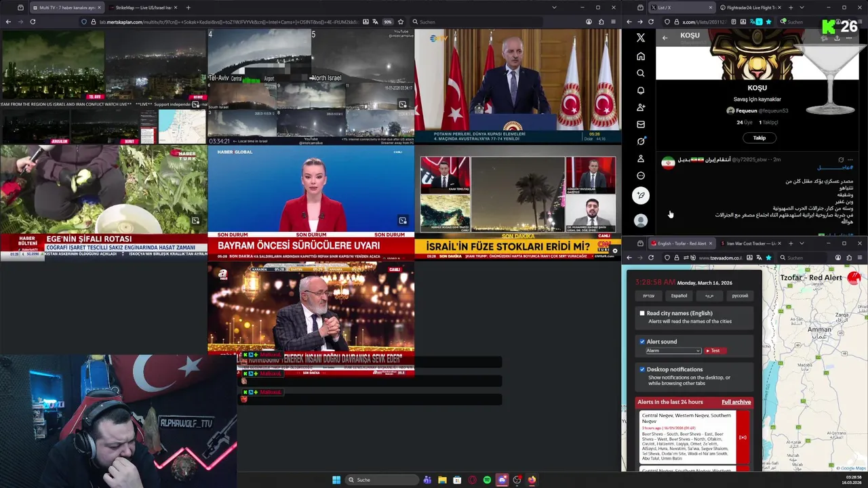Reload the Multi TV browser page
This screenshot has width=868, height=488.
[x=33, y=22]
